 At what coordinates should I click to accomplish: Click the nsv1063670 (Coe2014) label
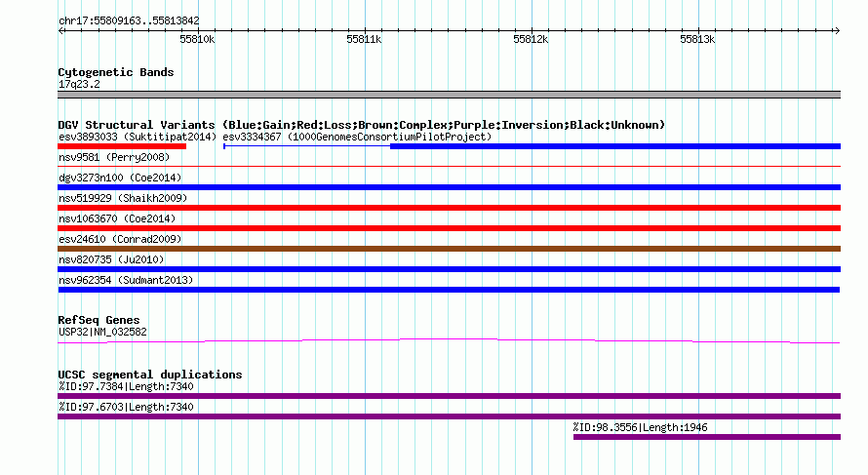pyautogui.click(x=117, y=218)
